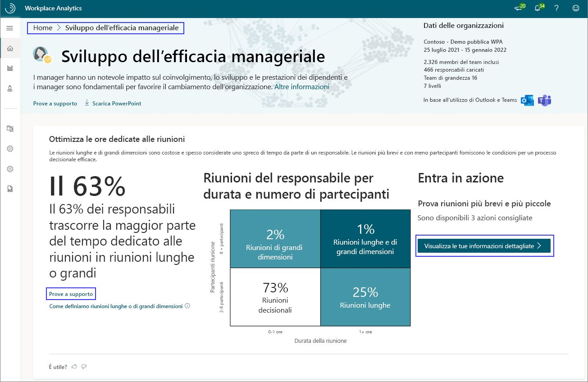The image size is (588, 382).
Task: Click the second settings gear in sidebar
Action: [10, 169]
